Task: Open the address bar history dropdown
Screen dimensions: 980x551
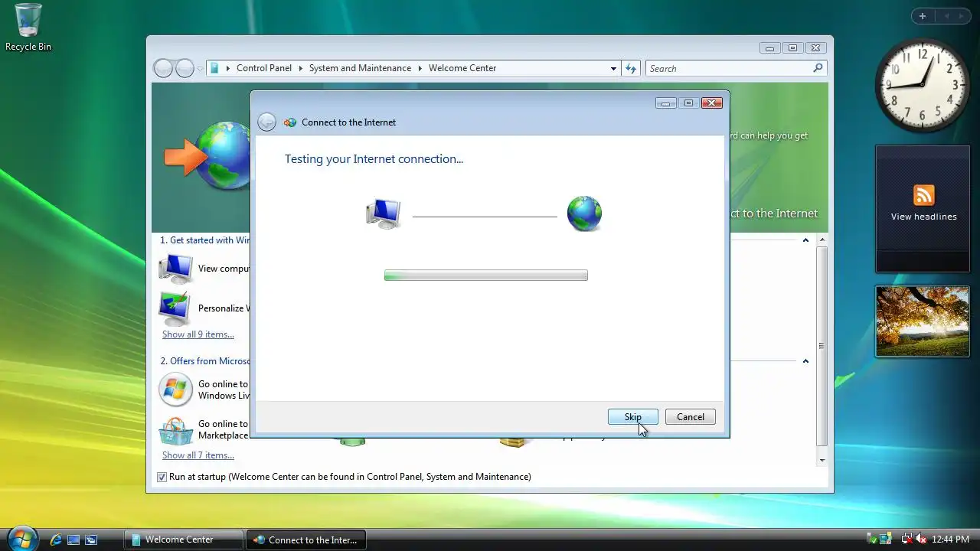Action: coord(613,68)
